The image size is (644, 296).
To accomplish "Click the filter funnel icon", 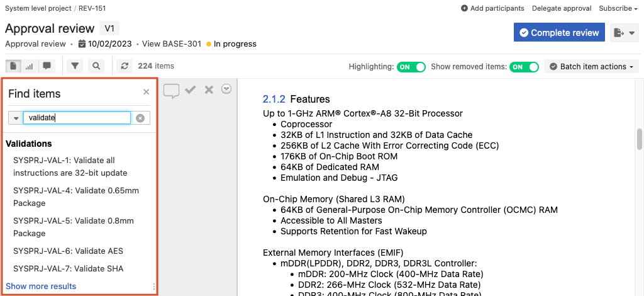I will tap(75, 66).
